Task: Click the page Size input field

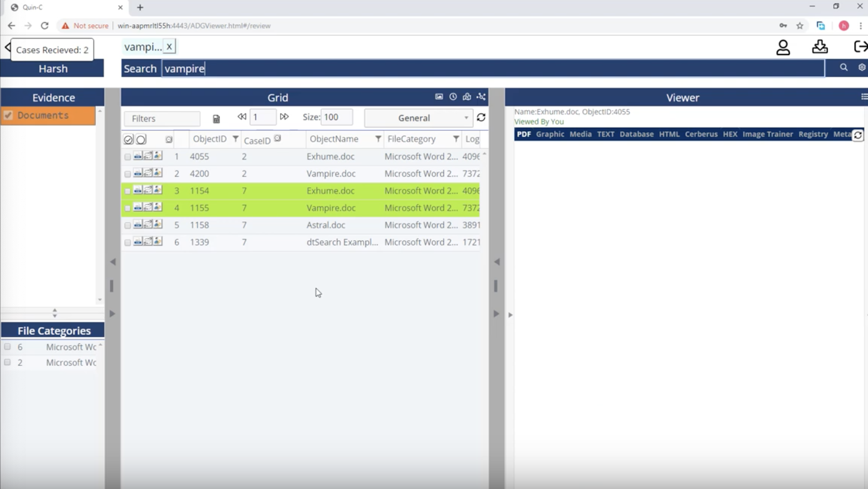Action: click(x=337, y=118)
